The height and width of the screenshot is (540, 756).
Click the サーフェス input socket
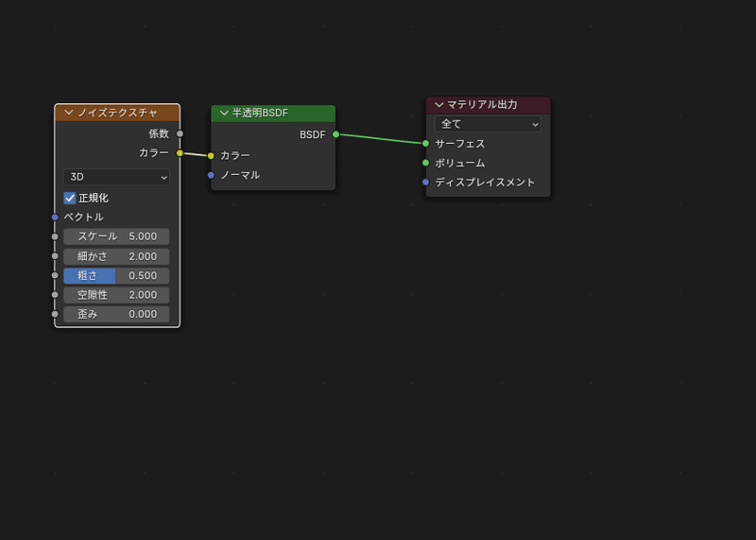click(x=426, y=144)
